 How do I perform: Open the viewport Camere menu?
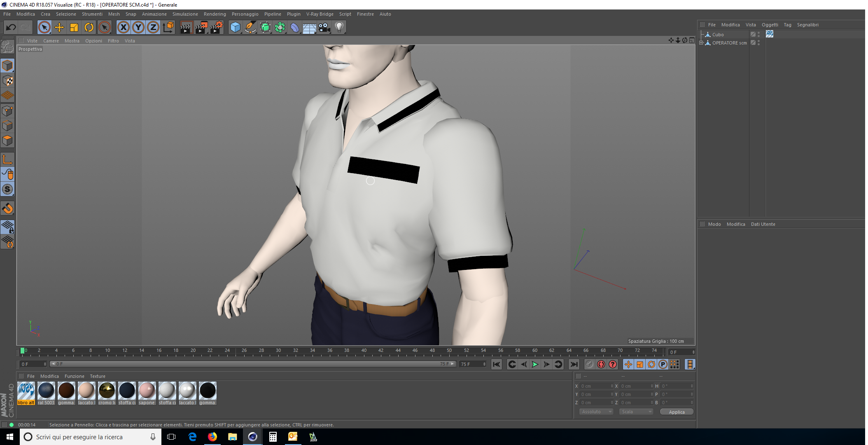pos(51,41)
